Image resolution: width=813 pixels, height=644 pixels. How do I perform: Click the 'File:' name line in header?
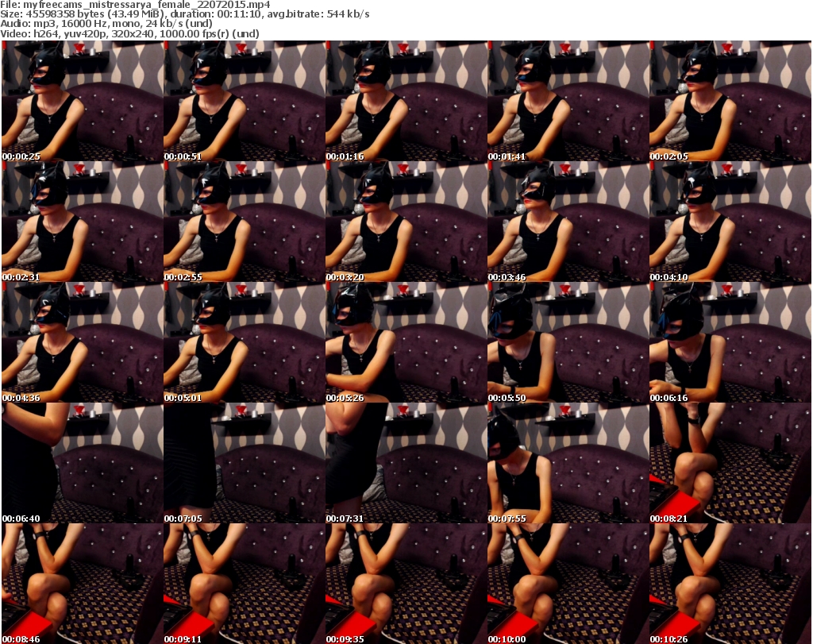[x=135, y=5]
